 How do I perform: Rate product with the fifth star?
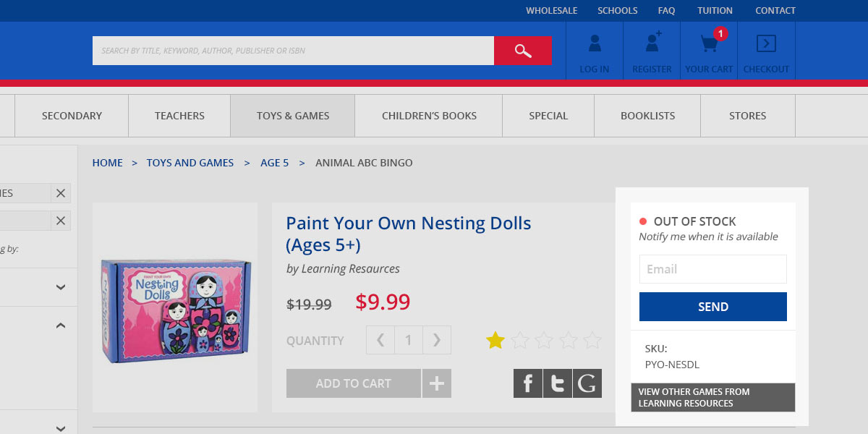click(x=592, y=340)
